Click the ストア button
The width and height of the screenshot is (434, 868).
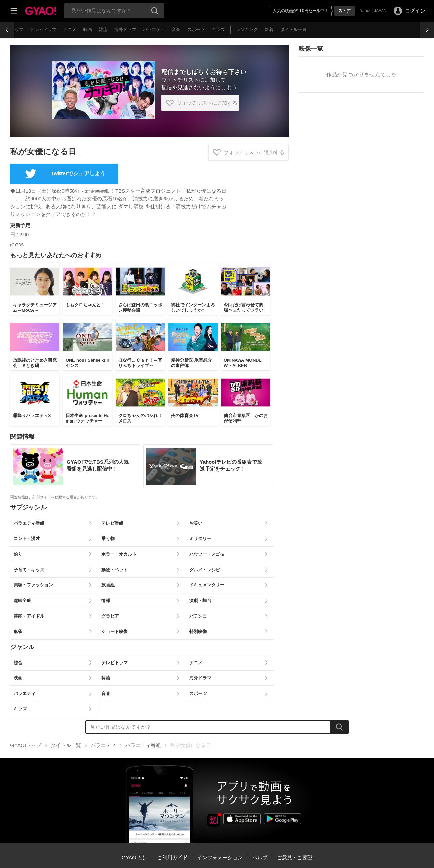coord(344,11)
